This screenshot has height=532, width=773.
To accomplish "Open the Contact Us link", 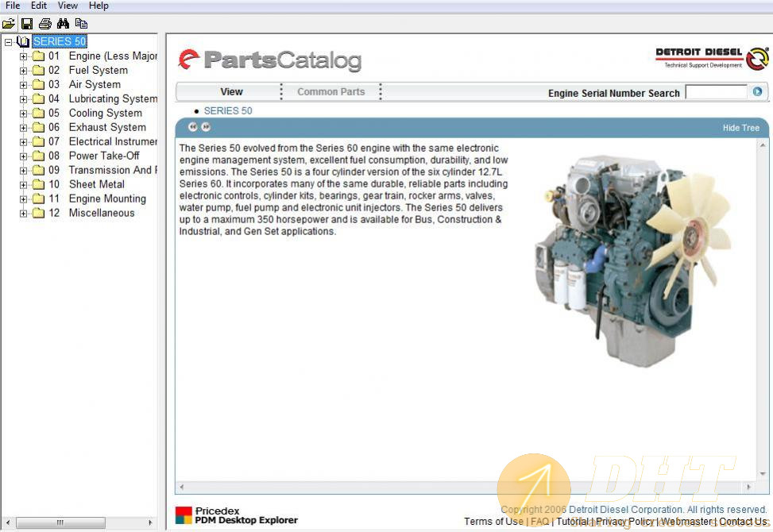I will coord(744,521).
